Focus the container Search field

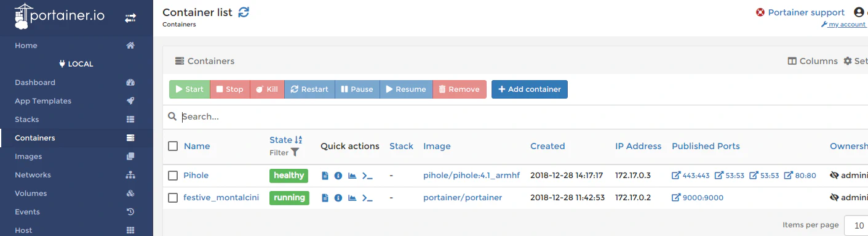(515, 116)
